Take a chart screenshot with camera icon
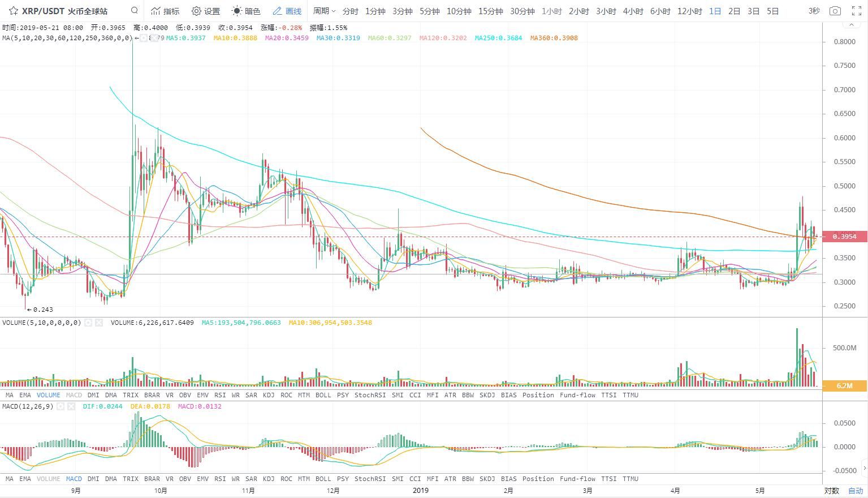Screen dimensions: 868x498 pos(835,11)
